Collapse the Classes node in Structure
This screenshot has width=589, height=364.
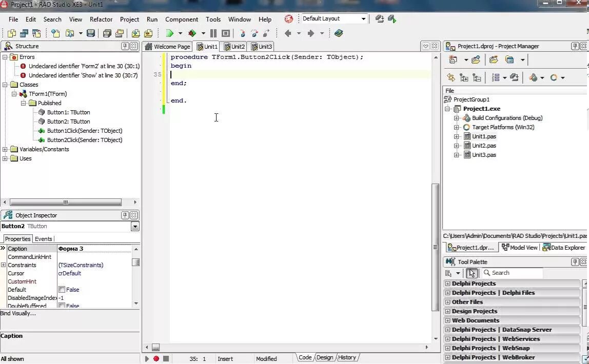click(5, 85)
